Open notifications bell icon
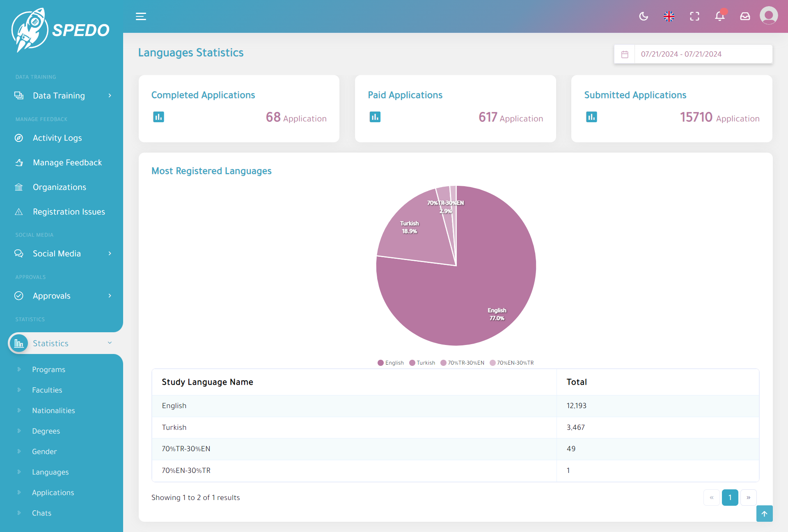Viewport: 788px width, 532px height. tap(719, 16)
